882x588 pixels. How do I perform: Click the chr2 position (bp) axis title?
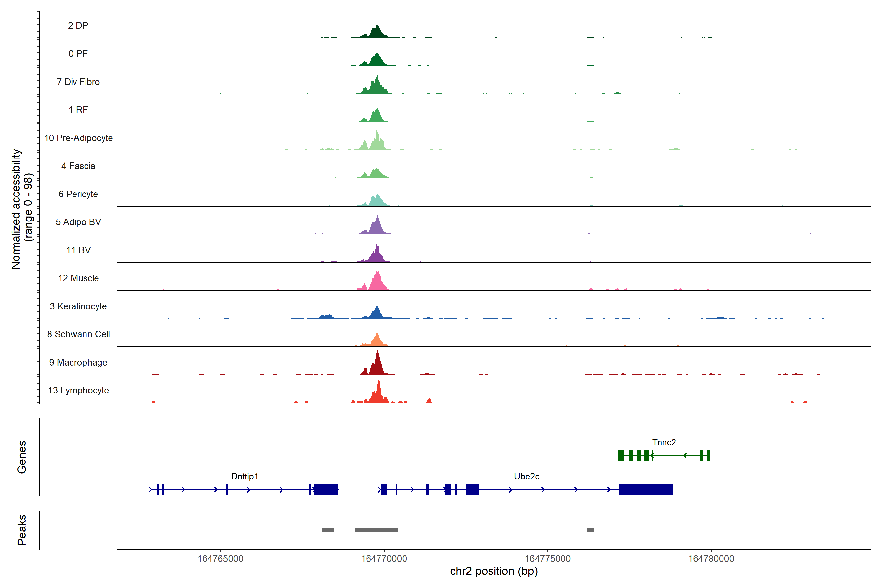[x=493, y=571]
